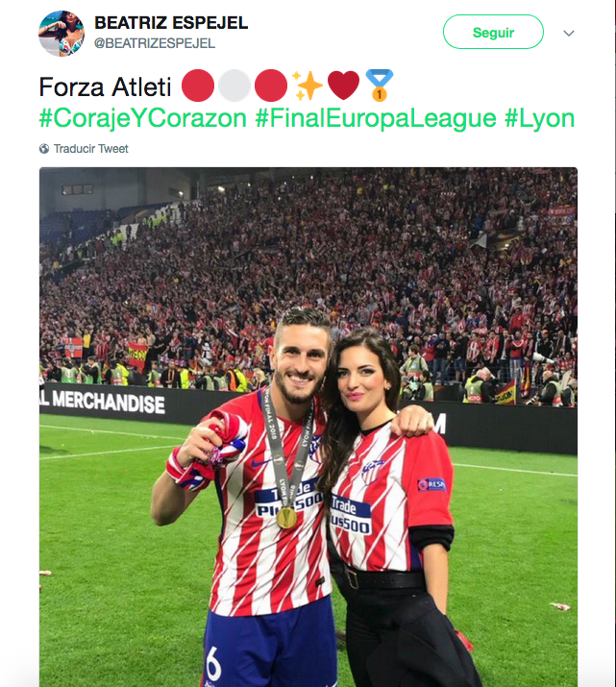Click the medal worn in the photo
Image resolution: width=616 pixels, height=687 pixels.
tap(286, 517)
